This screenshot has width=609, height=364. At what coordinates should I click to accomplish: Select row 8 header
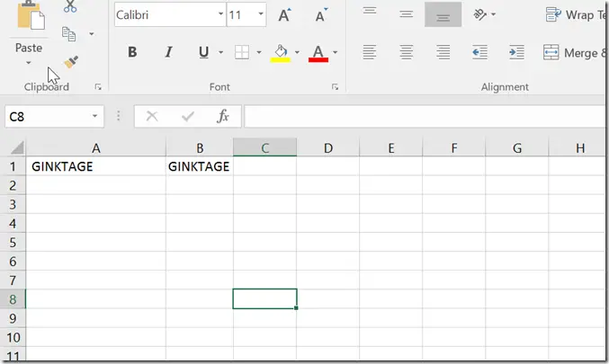pos(13,299)
